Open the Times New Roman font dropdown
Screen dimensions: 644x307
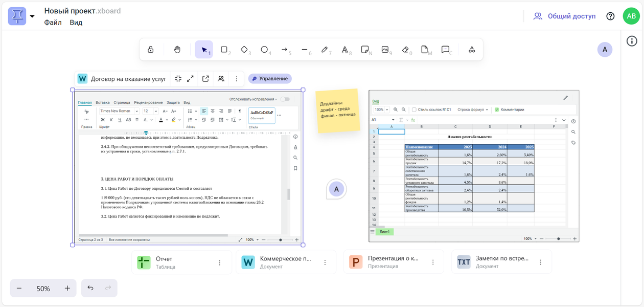click(119, 111)
